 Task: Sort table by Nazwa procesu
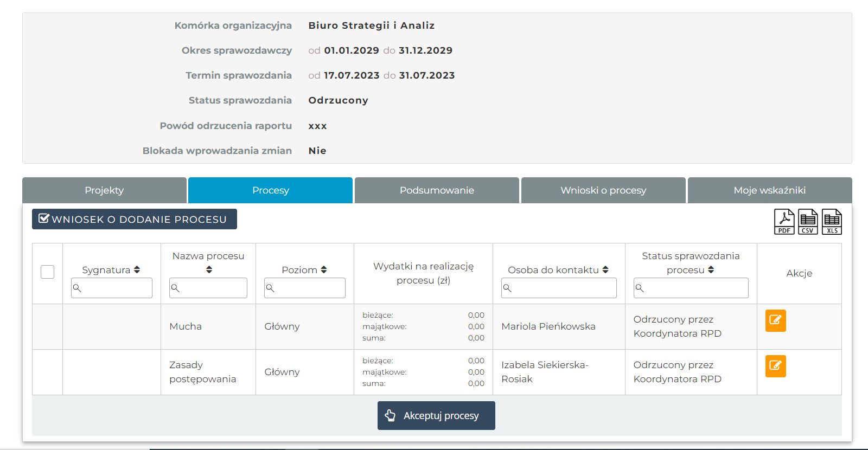coord(209,269)
